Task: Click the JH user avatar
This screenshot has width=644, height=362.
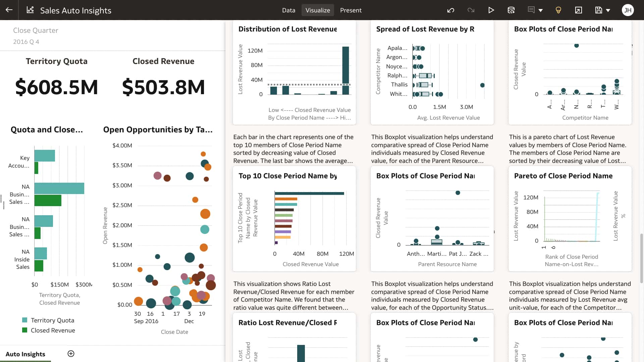Action: (628, 10)
